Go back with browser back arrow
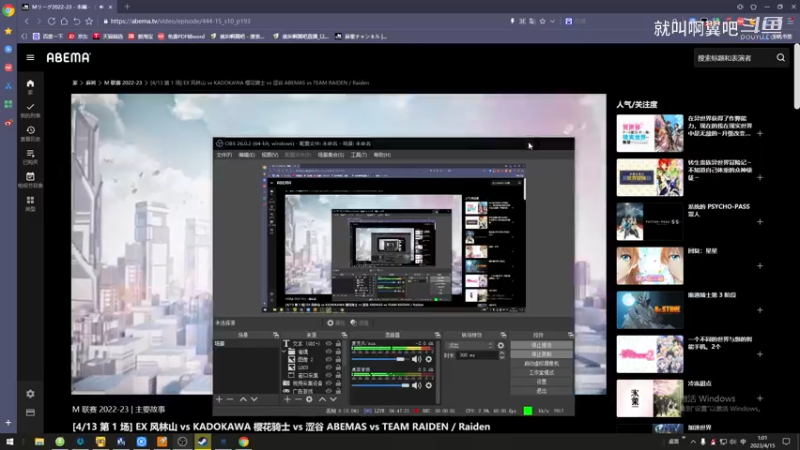Image resolution: width=800 pixels, height=450 pixels. (x=27, y=21)
